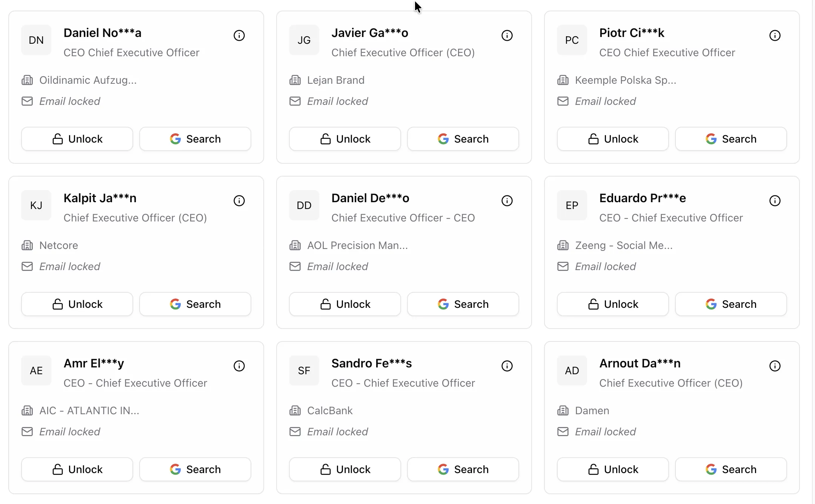
Task: Unlock Daniel De***o's email
Action: (x=344, y=304)
